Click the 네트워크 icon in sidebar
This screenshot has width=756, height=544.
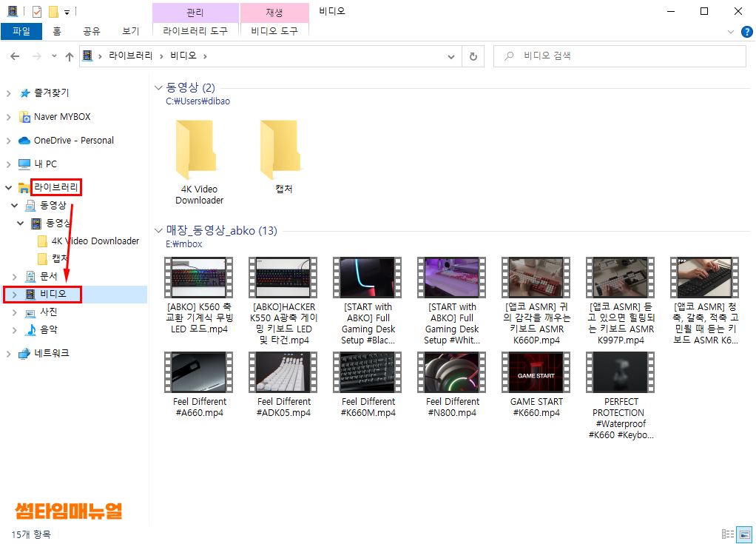(x=24, y=354)
